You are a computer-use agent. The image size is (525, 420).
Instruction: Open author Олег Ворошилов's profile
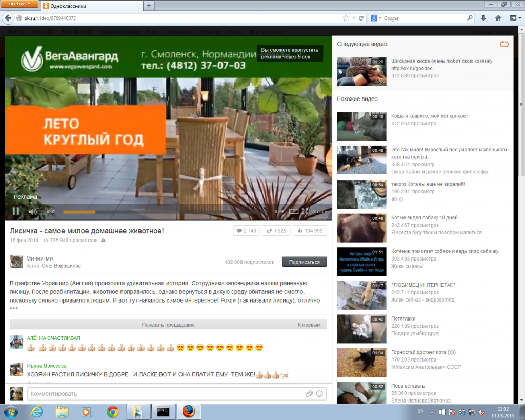61,266
